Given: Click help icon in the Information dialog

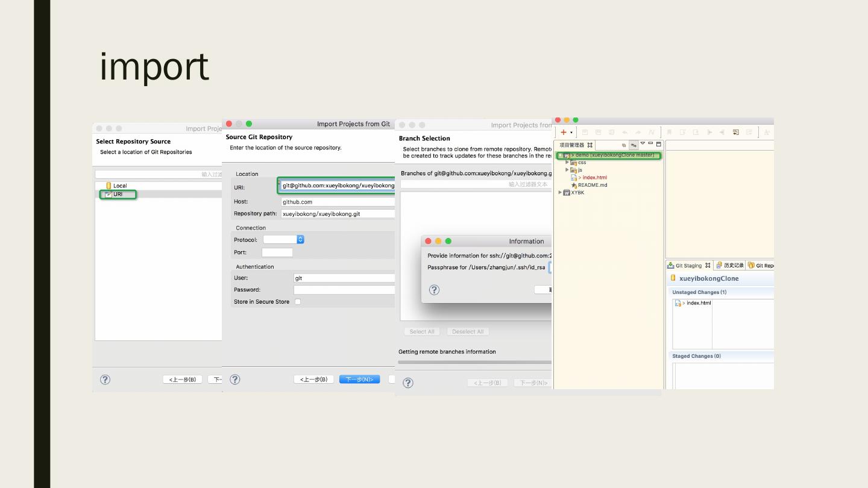Looking at the screenshot, I should click(x=434, y=290).
